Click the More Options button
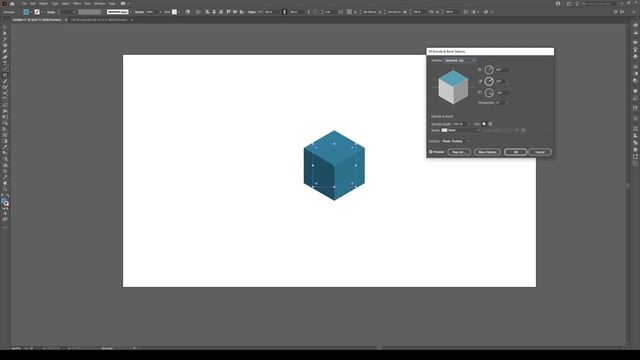The height and width of the screenshot is (360, 640). point(487,152)
